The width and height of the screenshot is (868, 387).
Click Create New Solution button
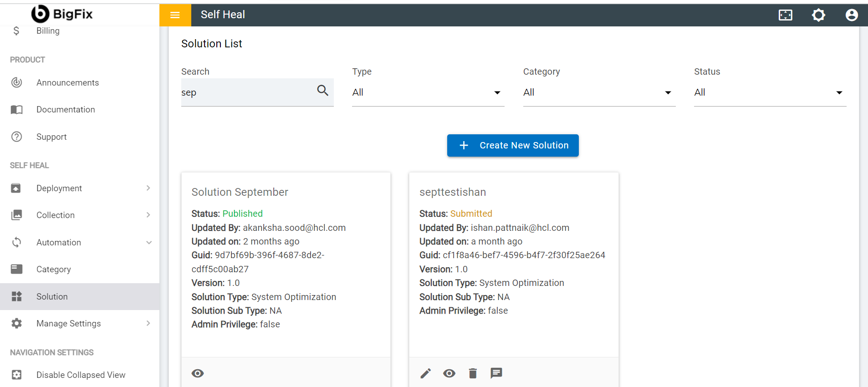click(x=512, y=145)
